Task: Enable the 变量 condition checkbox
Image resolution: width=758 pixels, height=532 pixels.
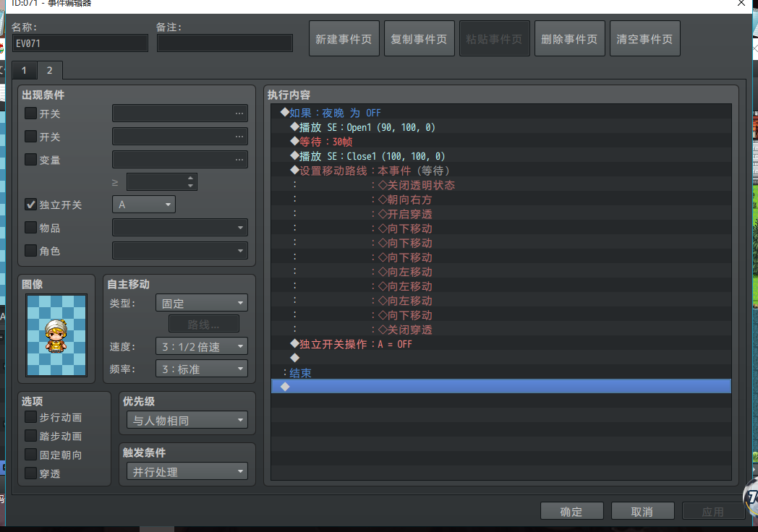Action: [x=30, y=160]
